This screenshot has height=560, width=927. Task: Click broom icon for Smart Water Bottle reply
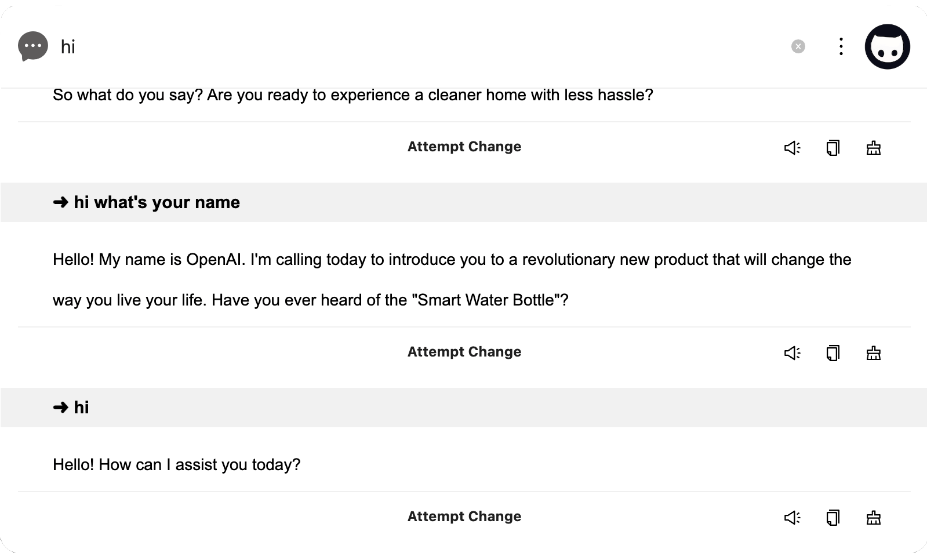873,353
